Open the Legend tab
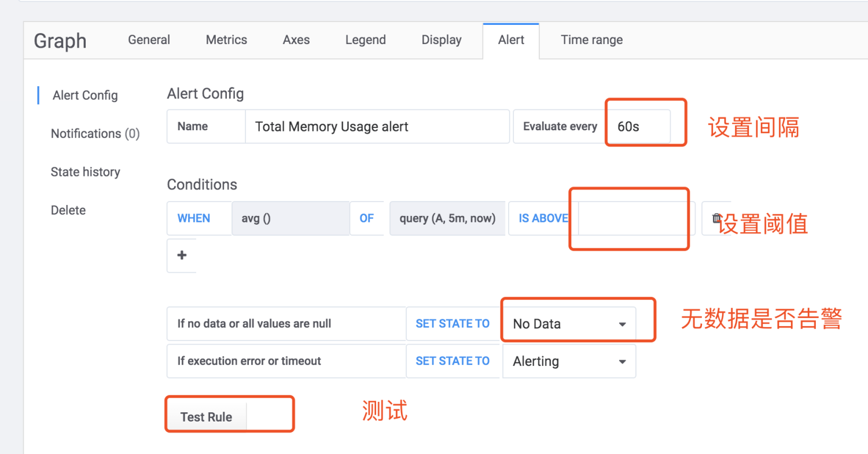Image resolution: width=868 pixels, height=454 pixels. [x=365, y=40]
